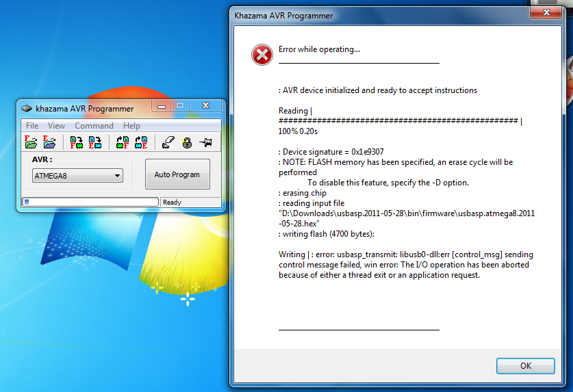Image resolution: width=573 pixels, height=392 pixels.
Task: Click the pushpin always-on-top icon
Action: 206,142
